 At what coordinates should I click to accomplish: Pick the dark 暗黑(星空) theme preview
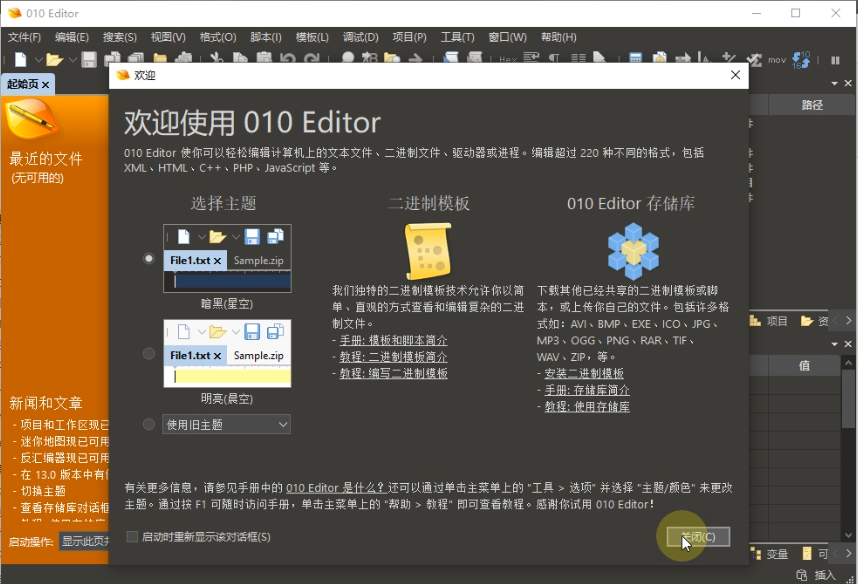[227, 258]
